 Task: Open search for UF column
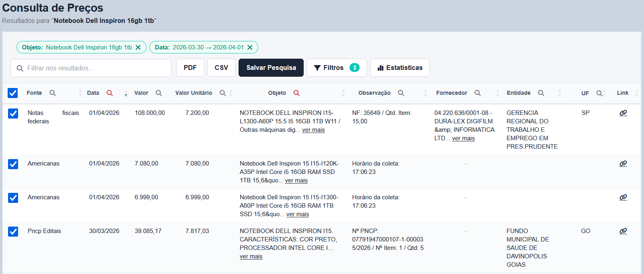pyautogui.click(x=599, y=93)
